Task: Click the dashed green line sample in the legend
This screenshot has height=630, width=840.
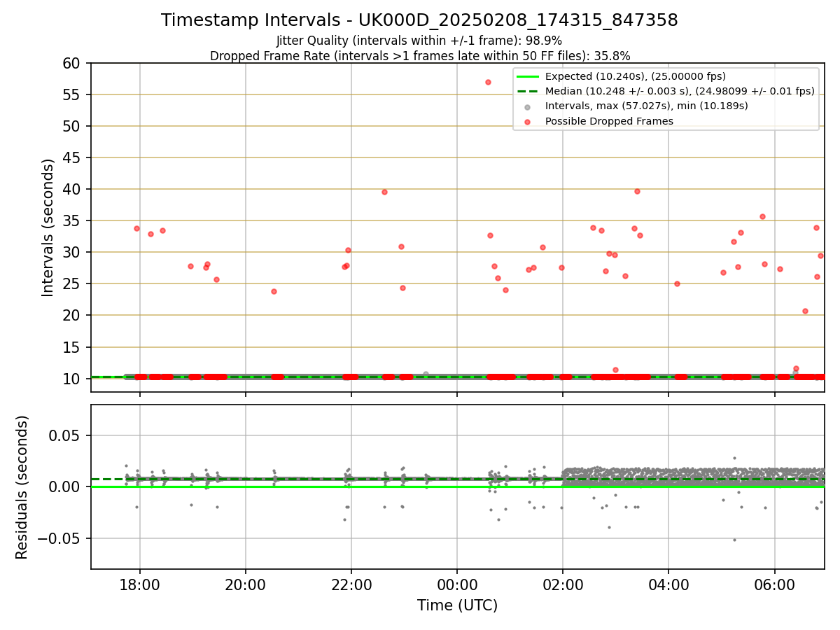Action: coord(527,92)
